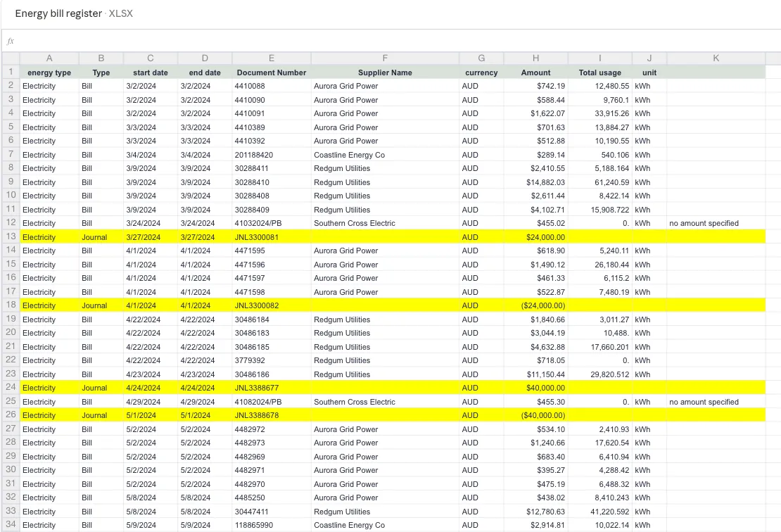The width and height of the screenshot is (781, 532).
Task: Click the 'currency' header cell
Action: [482, 72]
